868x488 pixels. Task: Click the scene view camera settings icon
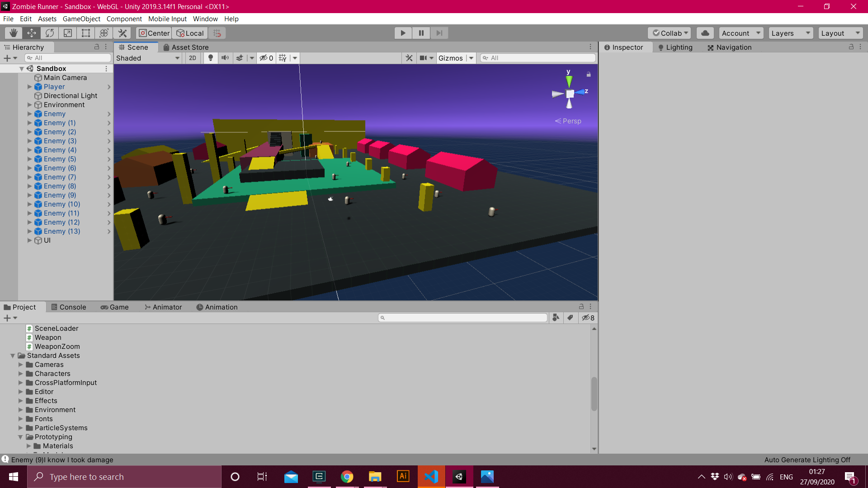coord(423,58)
